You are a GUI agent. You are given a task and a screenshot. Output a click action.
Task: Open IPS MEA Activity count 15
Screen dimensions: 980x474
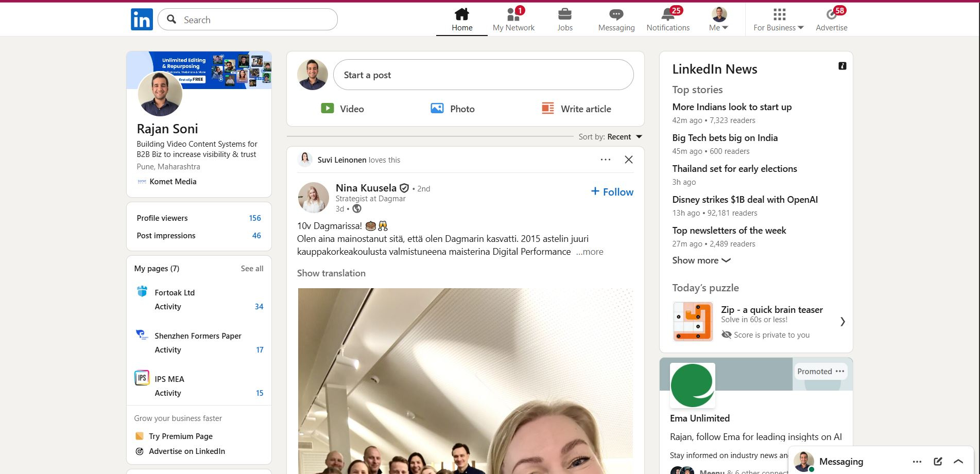pyautogui.click(x=260, y=393)
